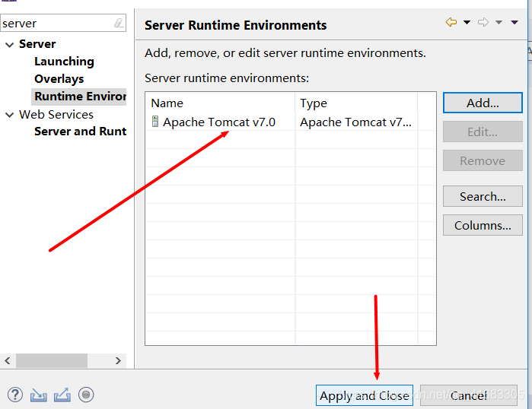The height and width of the screenshot is (409, 532).
Task: Clear the filter text with eraser icon
Action: (x=119, y=23)
